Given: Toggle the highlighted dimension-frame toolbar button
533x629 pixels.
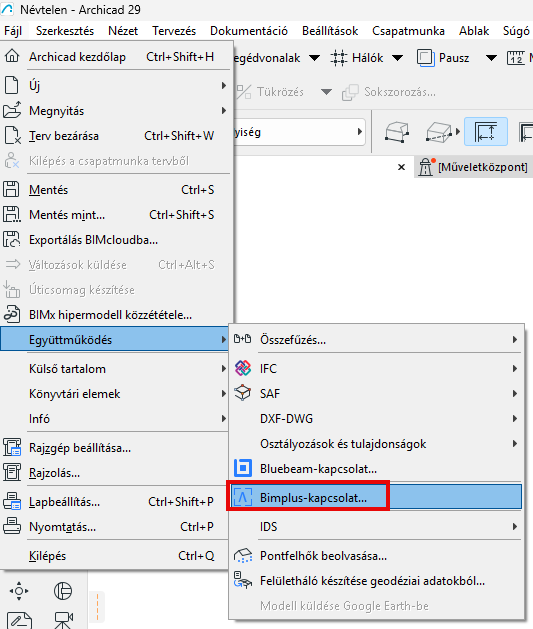Looking at the screenshot, I should pos(486,132).
